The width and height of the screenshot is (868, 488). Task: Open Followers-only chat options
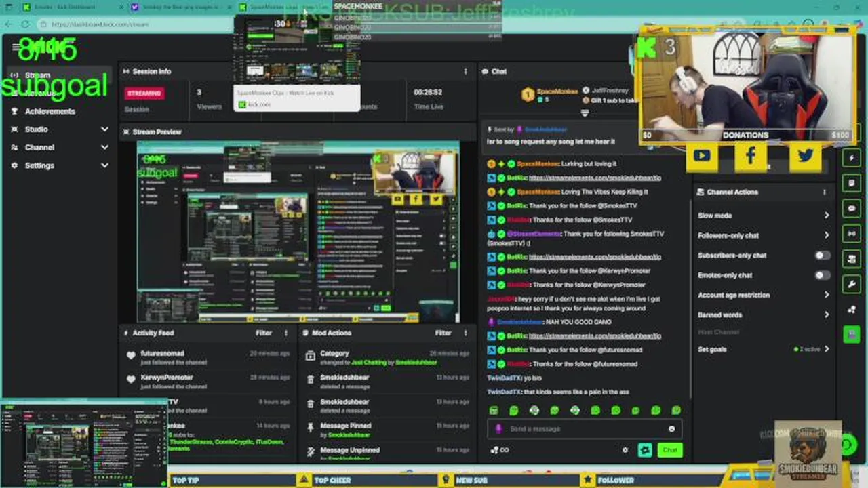tap(764, 235)
